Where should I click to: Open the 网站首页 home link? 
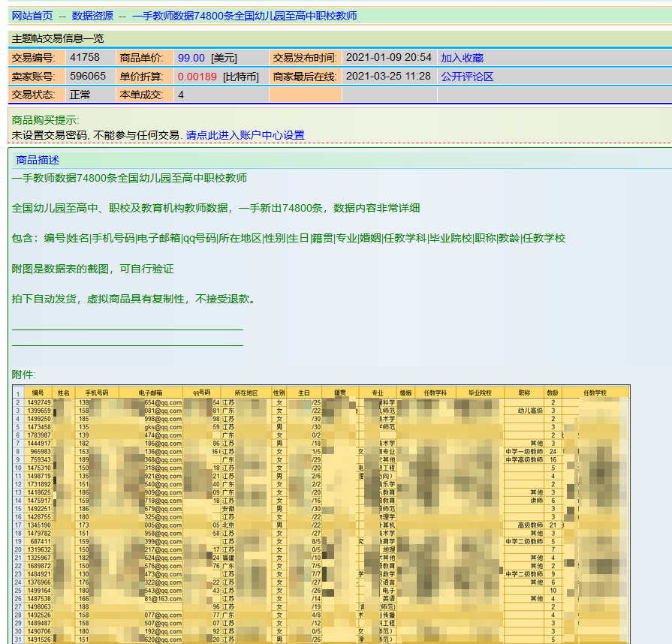point(32,16)
